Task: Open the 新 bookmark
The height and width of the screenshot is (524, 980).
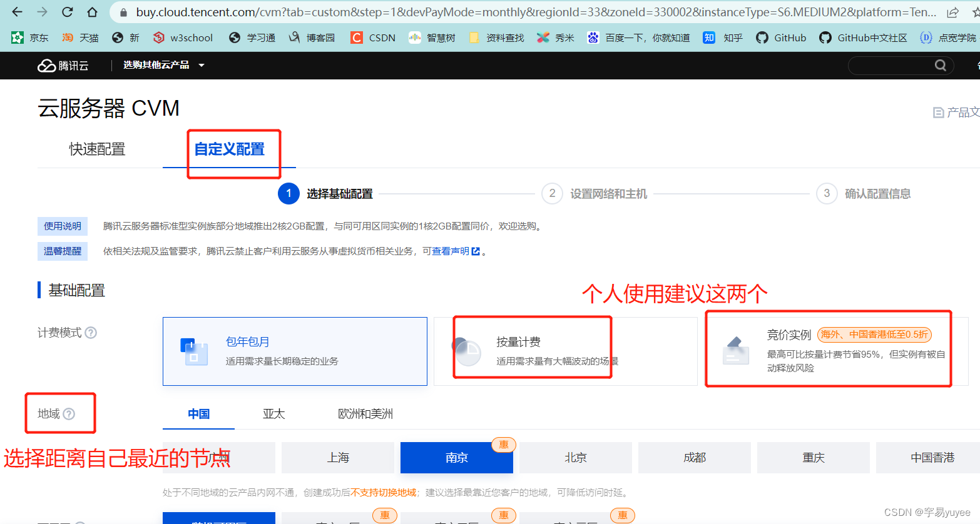Action: tap(126, 38)
